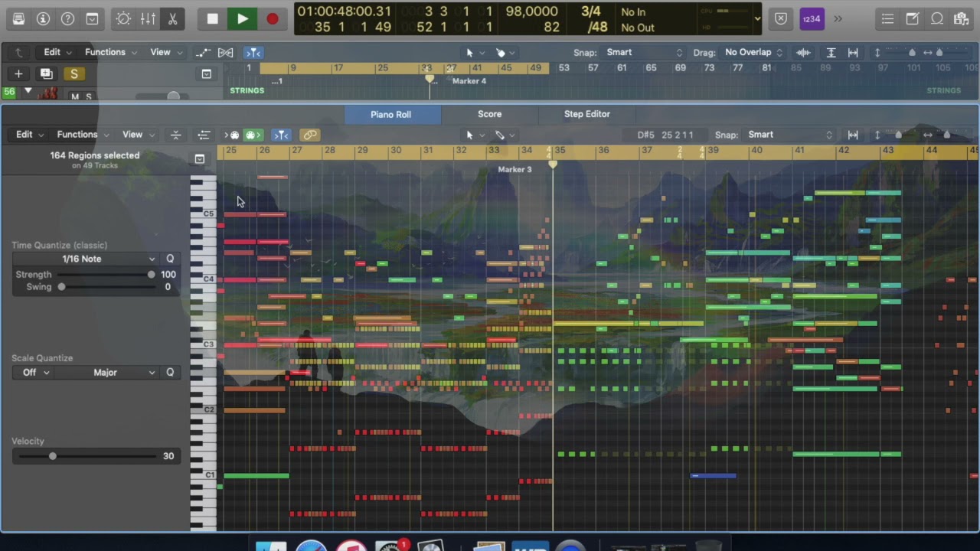Open Smart Controls

click(x=123, y=18)
